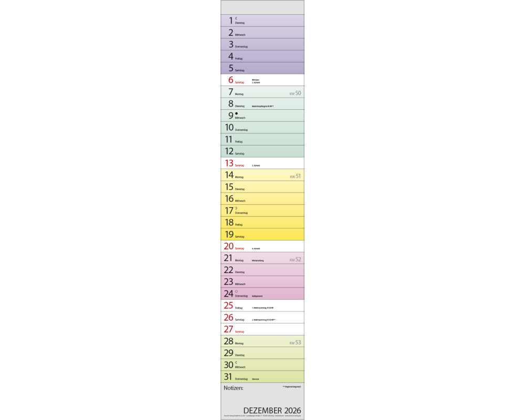Click the full moon icon on December 24
This screenshot has width=525, height=420.
click(237, 291)
